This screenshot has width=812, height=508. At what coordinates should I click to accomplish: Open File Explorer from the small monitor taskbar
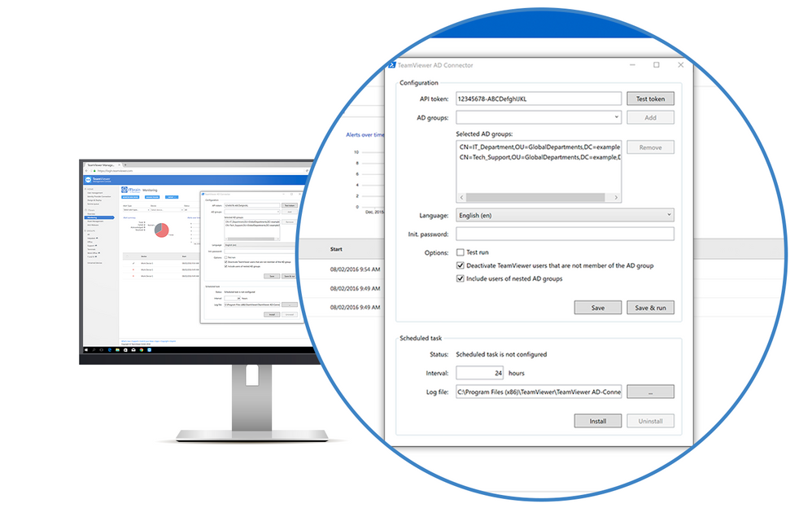click(117, 350)
